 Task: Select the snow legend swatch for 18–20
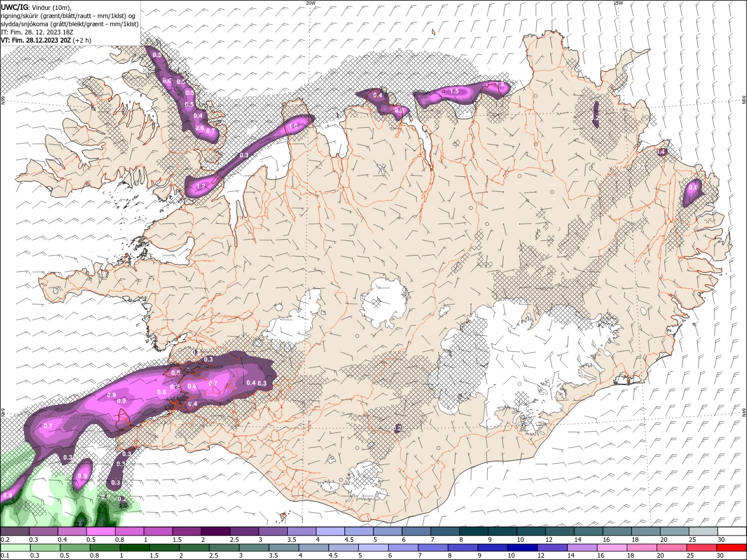[x=645, y=531]
